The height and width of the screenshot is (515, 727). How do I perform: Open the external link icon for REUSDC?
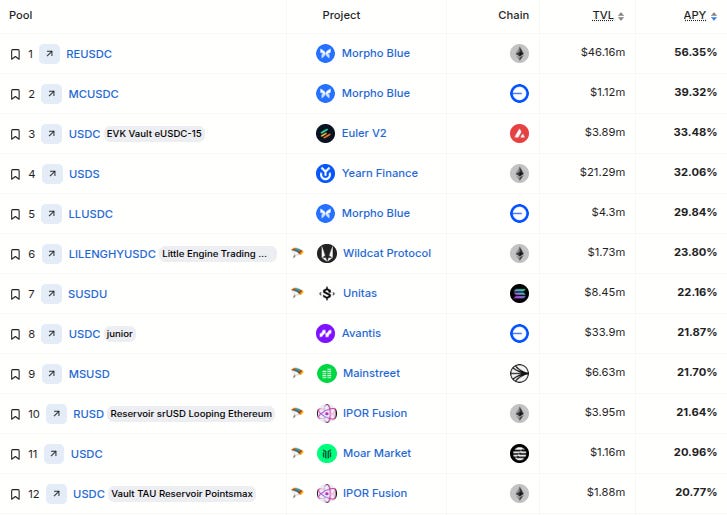pos(49,54)
